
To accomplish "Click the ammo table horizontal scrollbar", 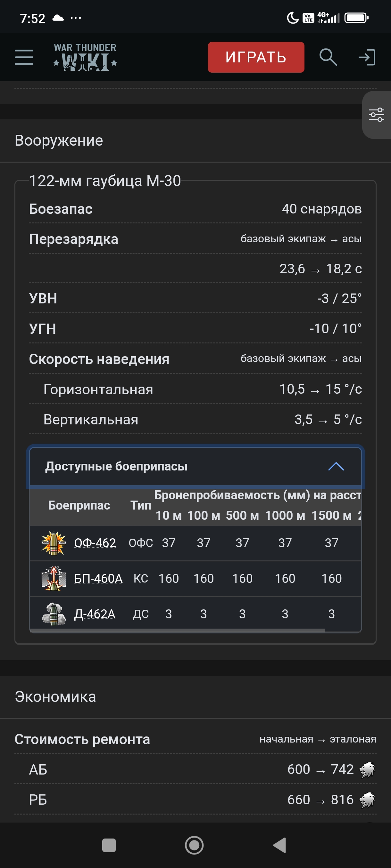I will pyautogui.click(x=177, y=630).
